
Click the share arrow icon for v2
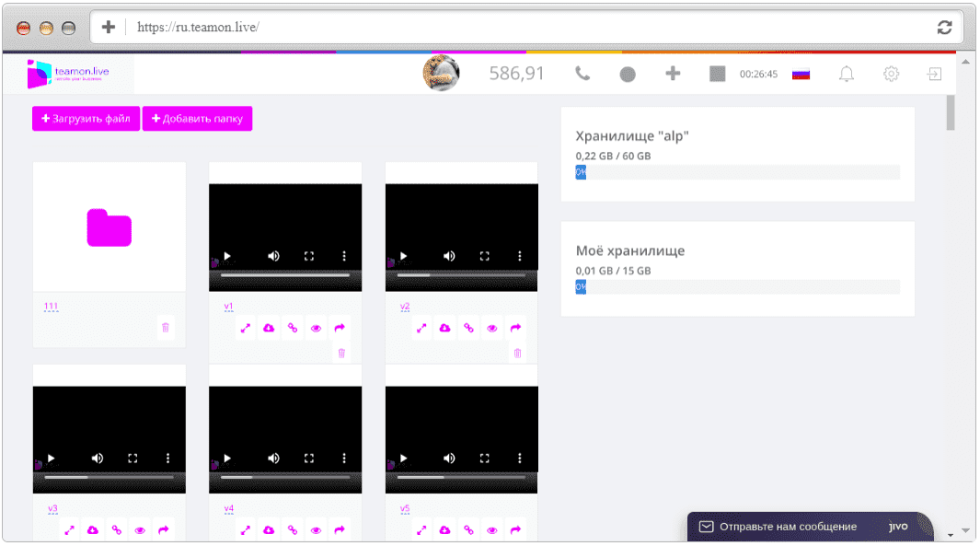515,328
